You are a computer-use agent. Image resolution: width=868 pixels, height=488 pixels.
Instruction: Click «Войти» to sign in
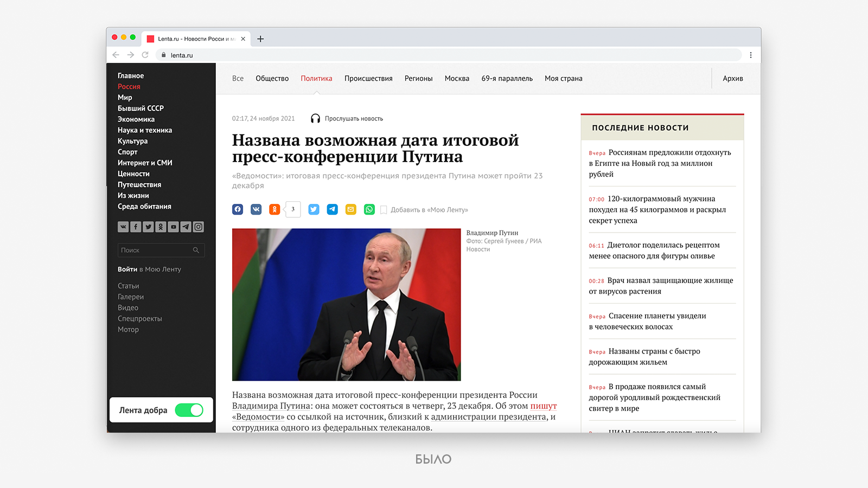(127, 269)
